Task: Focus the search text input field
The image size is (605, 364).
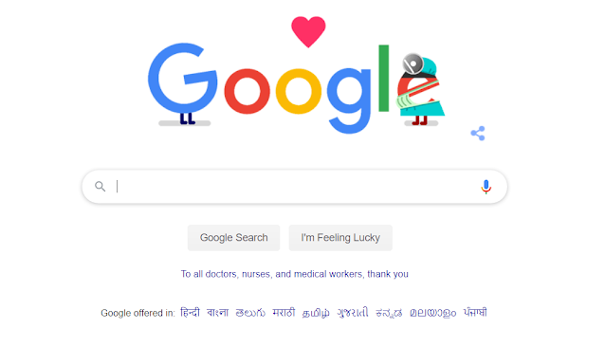Action: [x=295, y=187]
